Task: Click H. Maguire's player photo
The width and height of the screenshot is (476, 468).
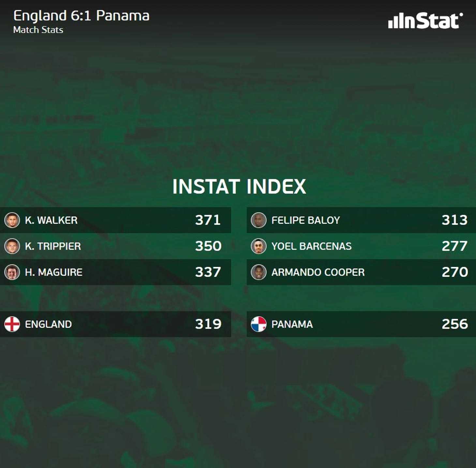Action: 12,272
